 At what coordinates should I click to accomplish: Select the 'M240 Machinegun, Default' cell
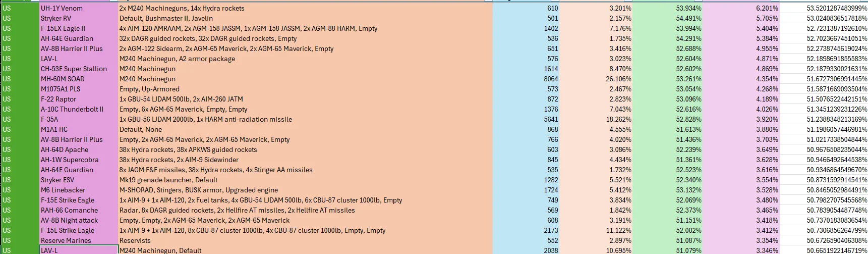305,250
